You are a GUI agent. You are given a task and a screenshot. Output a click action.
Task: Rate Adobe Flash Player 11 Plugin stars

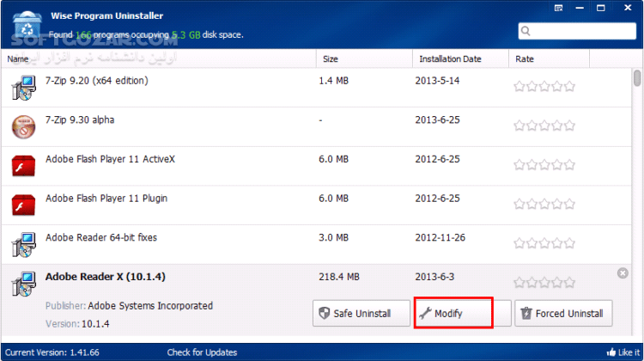point(544,204)
